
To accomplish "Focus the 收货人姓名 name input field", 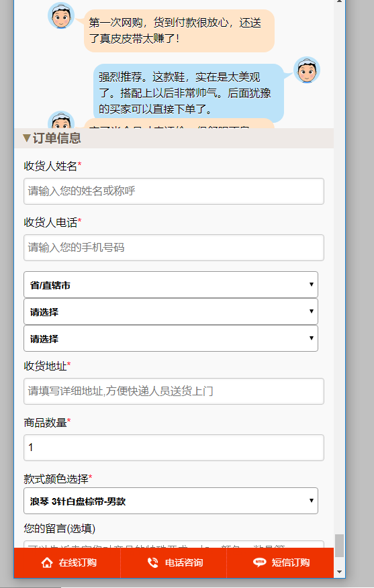I will pos(174,191).
